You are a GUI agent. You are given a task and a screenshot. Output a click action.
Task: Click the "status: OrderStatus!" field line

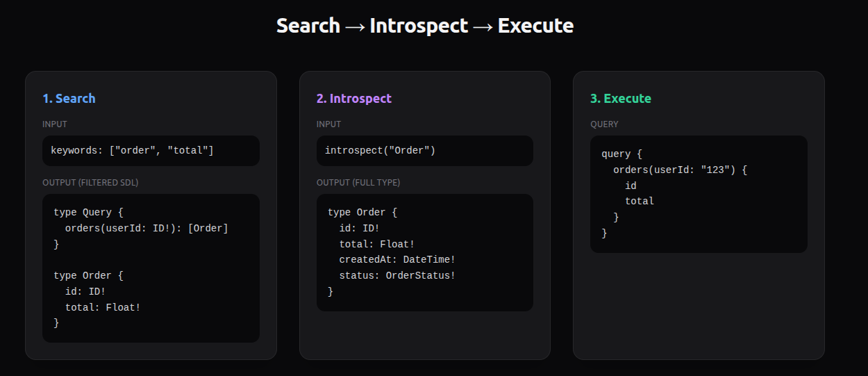397,276
